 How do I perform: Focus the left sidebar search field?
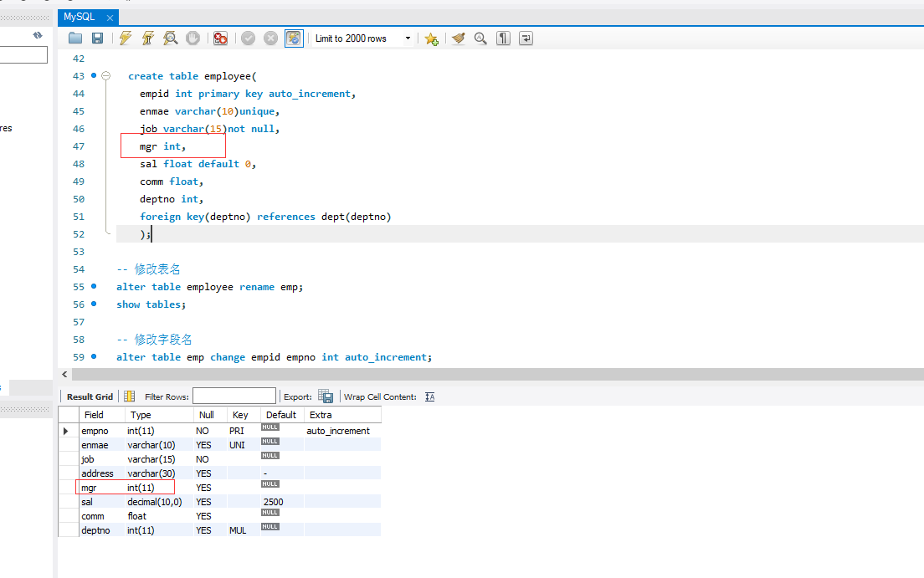[23, 55]
